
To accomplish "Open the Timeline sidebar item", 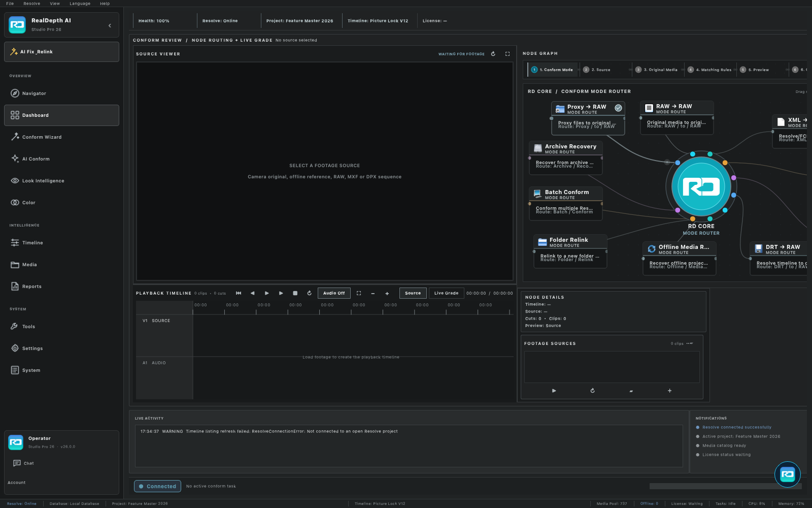I will coord(61,243).
